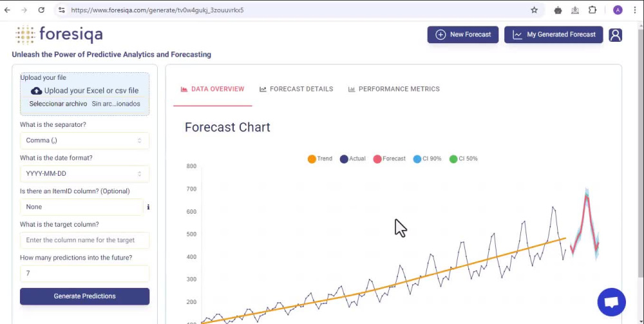The height and width of the screenshot is (324, 644).
Task: Click the 'Unleash the Power' tagline text
Action: click(111, 54)
